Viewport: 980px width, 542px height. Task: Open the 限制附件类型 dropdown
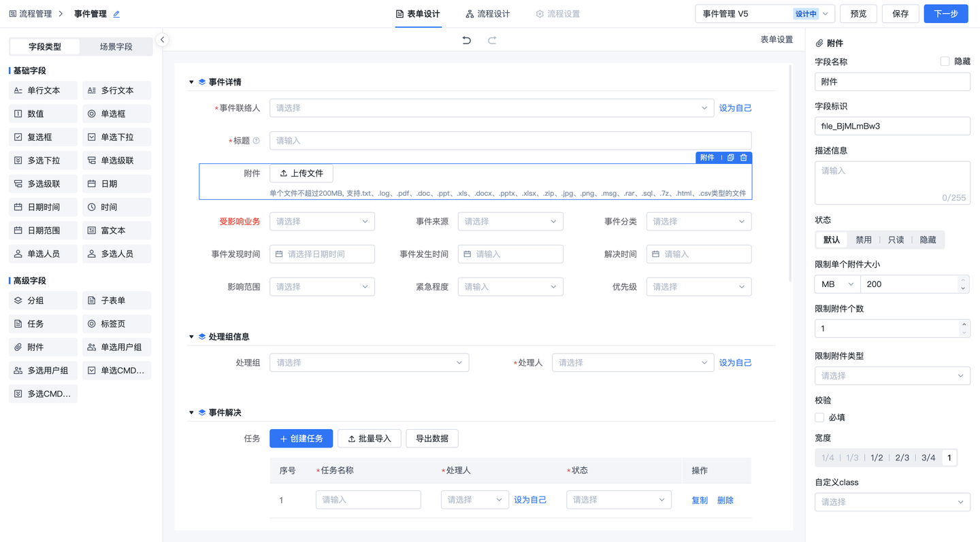892,375
